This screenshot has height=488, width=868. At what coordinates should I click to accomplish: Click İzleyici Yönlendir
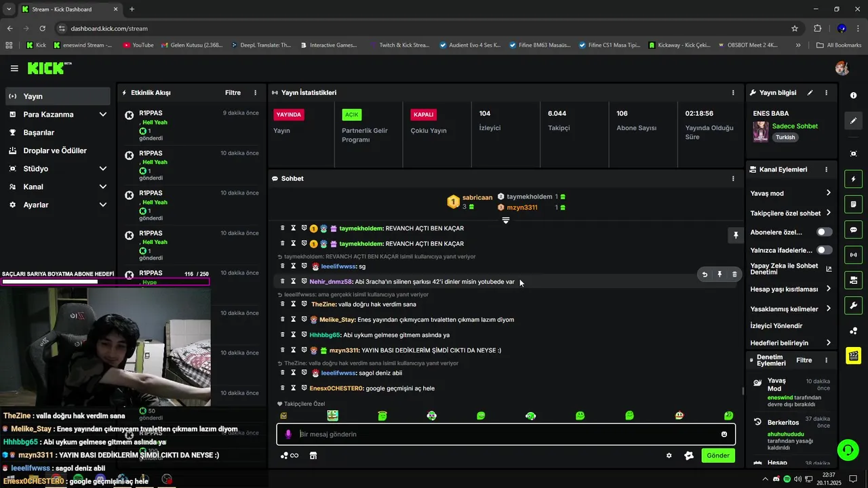[776, 326]
